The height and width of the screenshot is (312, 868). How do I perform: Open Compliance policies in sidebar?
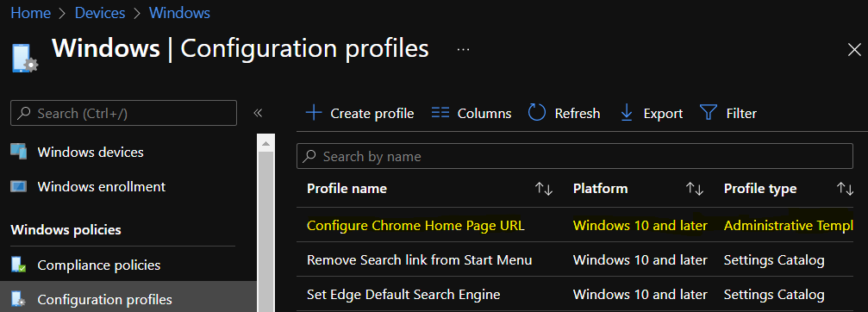[98, 265]
